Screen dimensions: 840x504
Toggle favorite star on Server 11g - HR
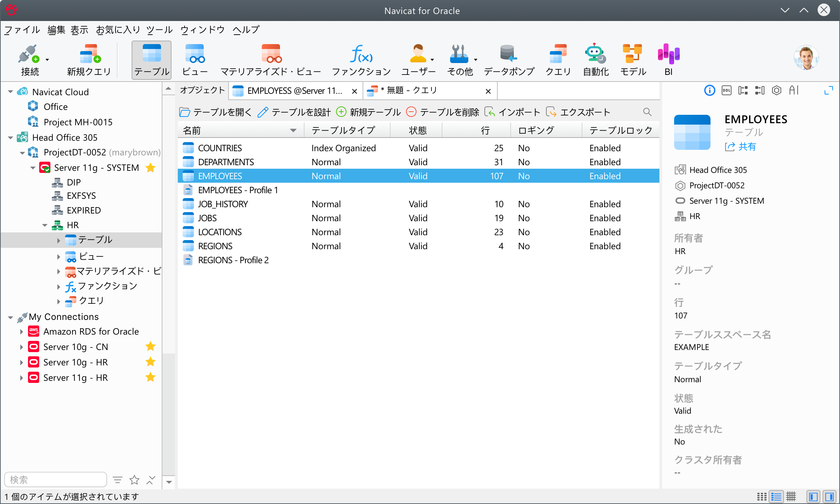[x=150, y=377]
